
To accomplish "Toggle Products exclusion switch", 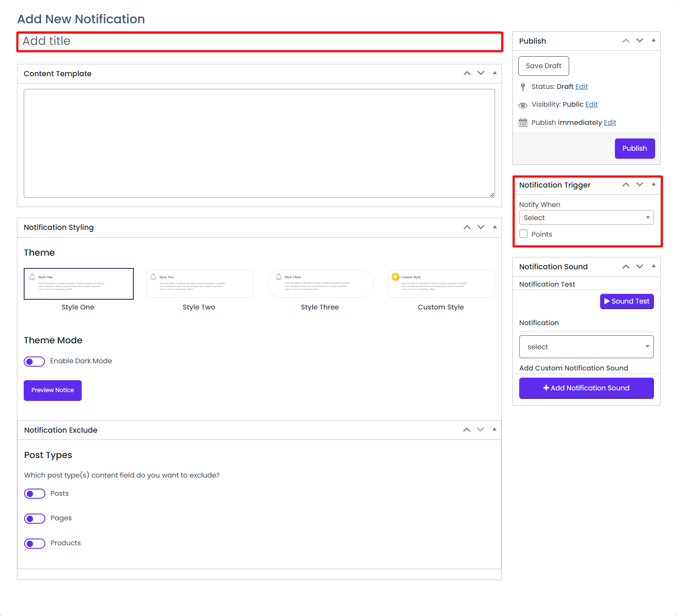I will 35,543.
